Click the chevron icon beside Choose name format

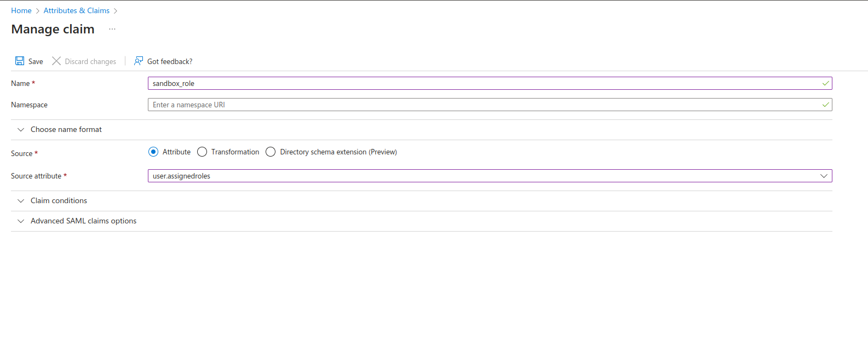(x=21, y=130)
